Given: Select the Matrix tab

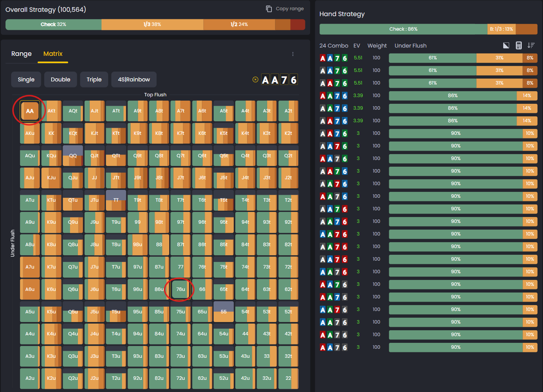Looking at the screenshot, I should (x=53, y=53).
